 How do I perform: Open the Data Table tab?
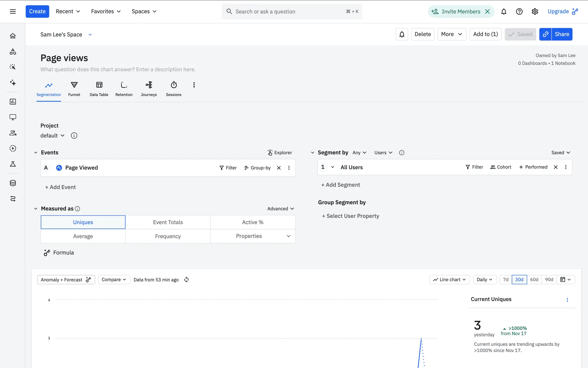click(99, 89)
